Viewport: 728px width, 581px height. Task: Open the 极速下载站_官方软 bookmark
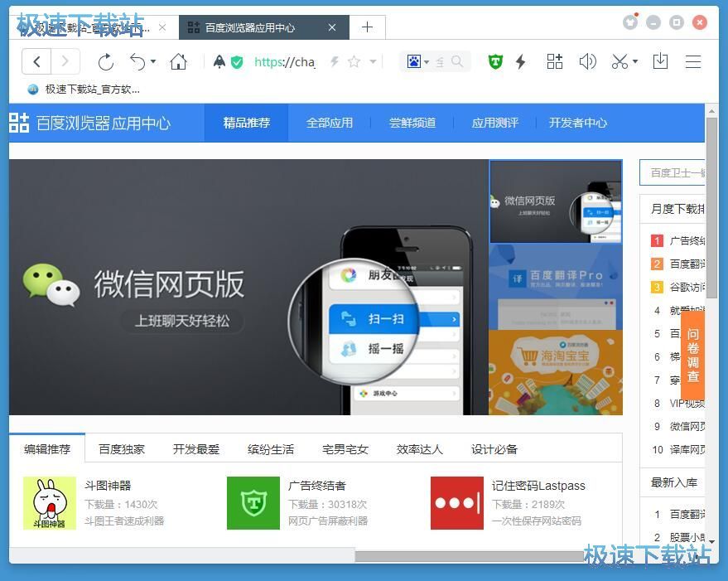(x=84, y=90)
